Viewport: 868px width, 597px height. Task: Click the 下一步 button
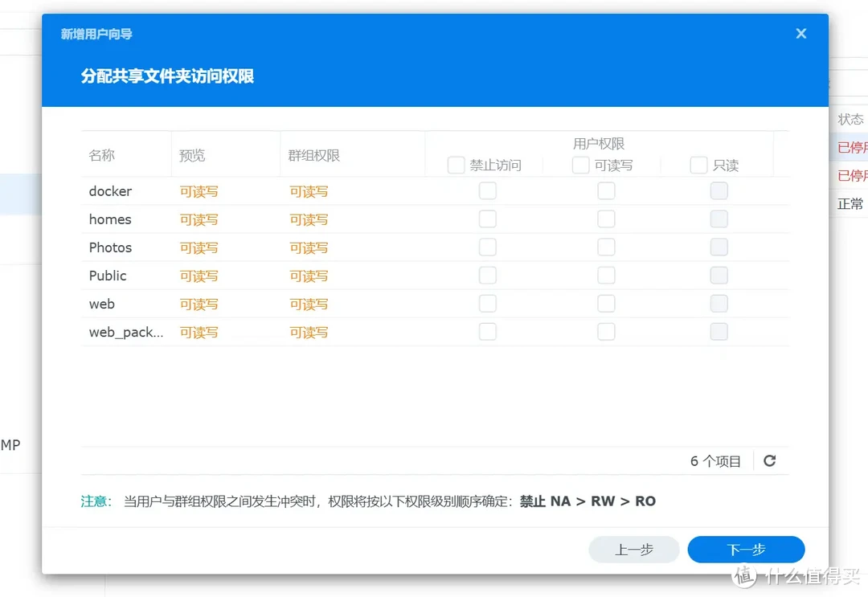point(746,550)
